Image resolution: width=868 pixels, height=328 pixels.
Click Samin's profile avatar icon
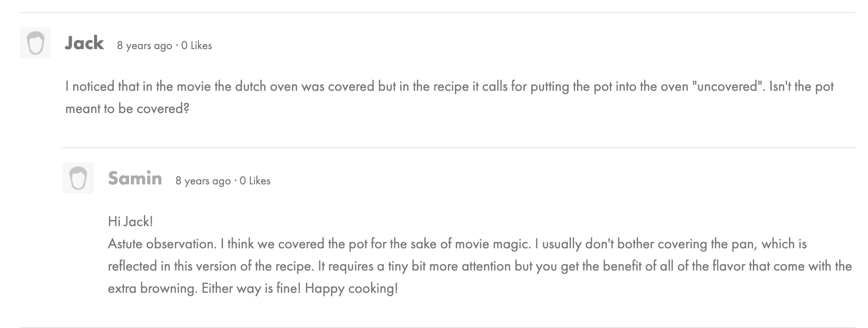(x=78, y=178)
